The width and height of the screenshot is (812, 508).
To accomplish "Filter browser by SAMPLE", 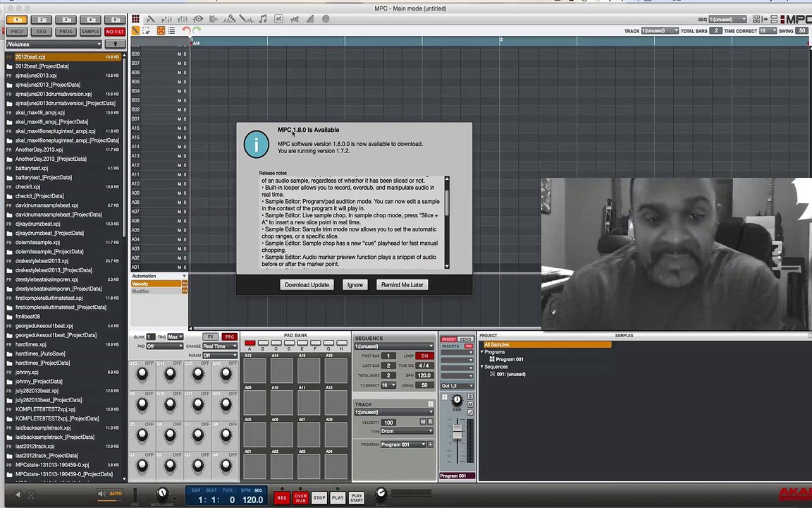I will pos(90,32).
